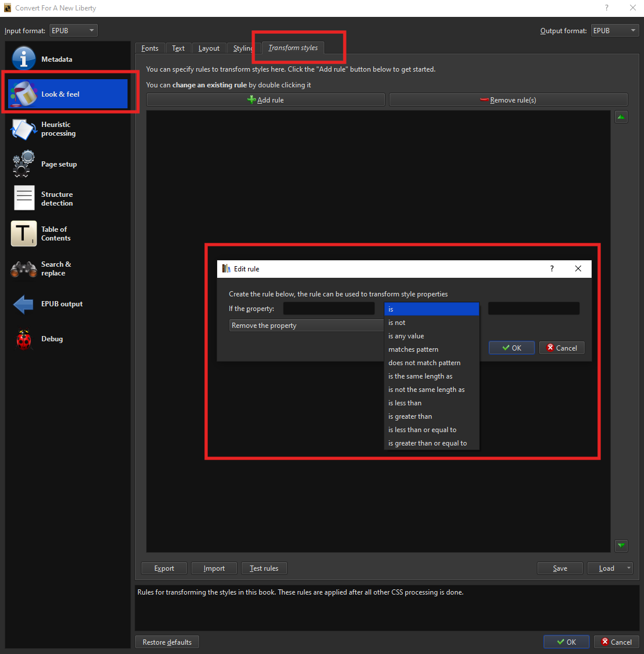Close the Edit rule dialog
644x654 pixels.
point(578,268)
